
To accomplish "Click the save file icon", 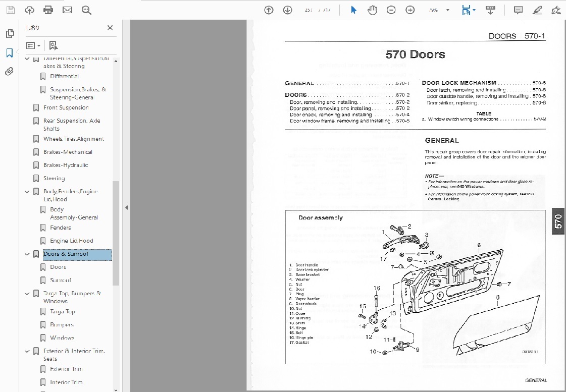I will 11,10.
